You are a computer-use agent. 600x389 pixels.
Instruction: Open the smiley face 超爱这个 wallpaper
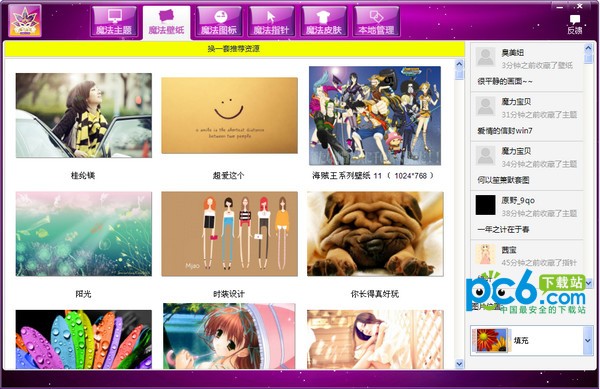tap(229, 116)
